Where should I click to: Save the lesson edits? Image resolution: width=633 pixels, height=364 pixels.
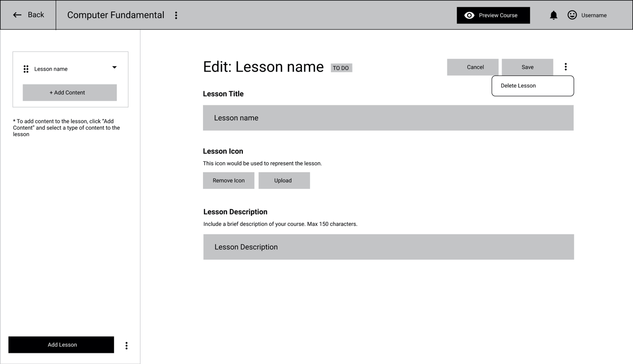527,67
